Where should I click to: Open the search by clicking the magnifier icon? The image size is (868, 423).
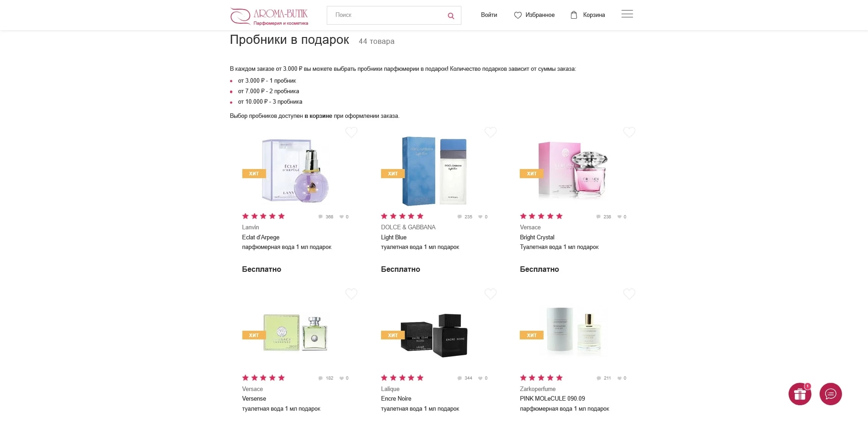450,15
